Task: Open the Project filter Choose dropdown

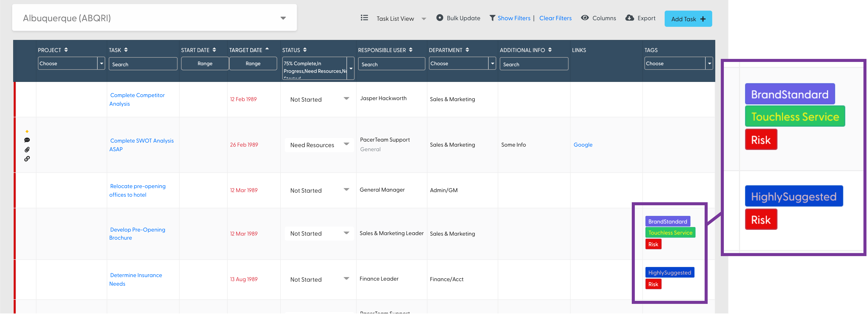Action: point(71,63)
